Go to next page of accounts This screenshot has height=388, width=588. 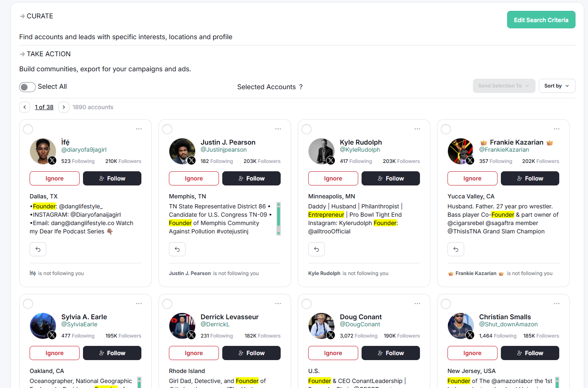tap(64, 107)
